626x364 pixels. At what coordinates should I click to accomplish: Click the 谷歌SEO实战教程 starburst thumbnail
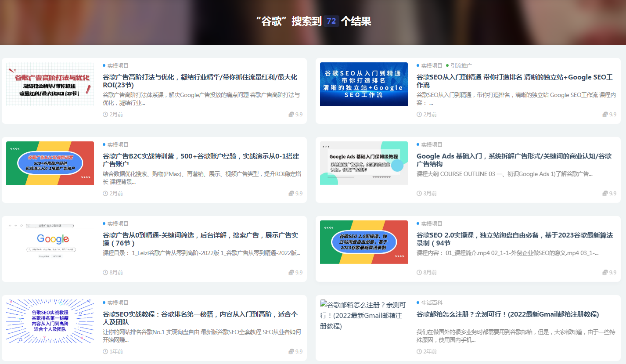click(x=50, y=321)
